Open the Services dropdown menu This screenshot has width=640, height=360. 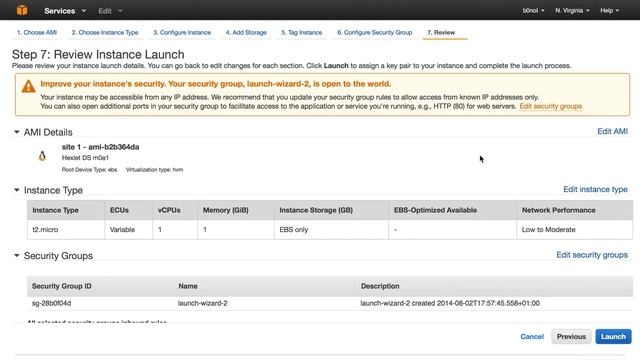65,11
